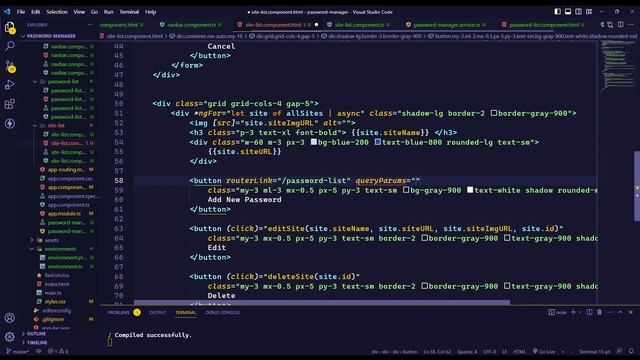Click Go Live in the status bar

[x=544, y=351]
